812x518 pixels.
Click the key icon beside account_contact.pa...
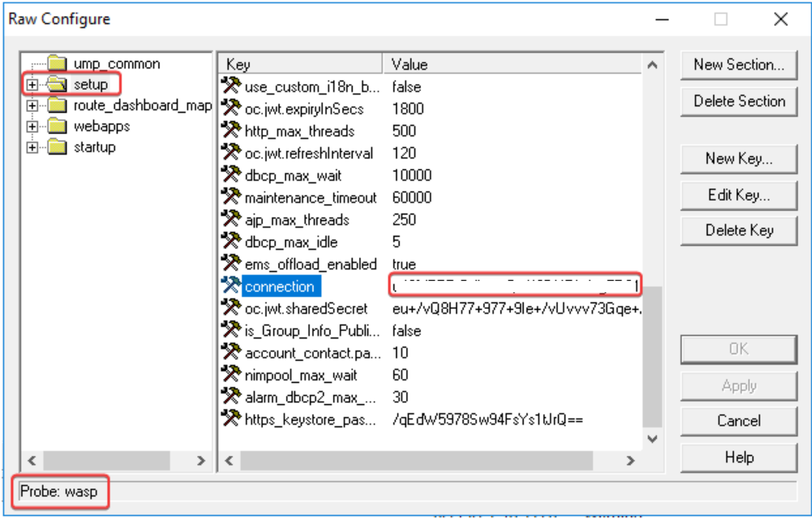tap(231, 352)
